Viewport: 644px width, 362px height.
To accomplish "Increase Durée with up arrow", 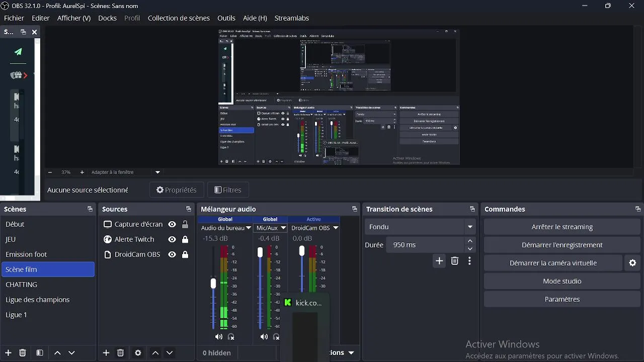I will (470, 241).
